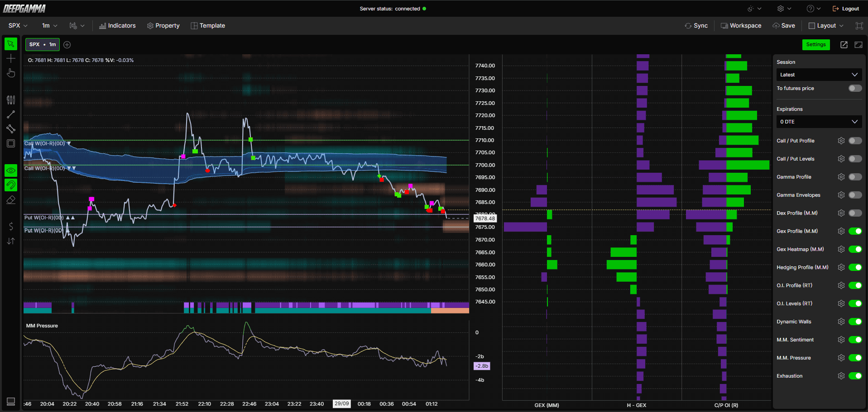Viewport: 868px width, 412px height.
Task: Open settings gear for O.I. Levels (RT)
Action: 841,303
